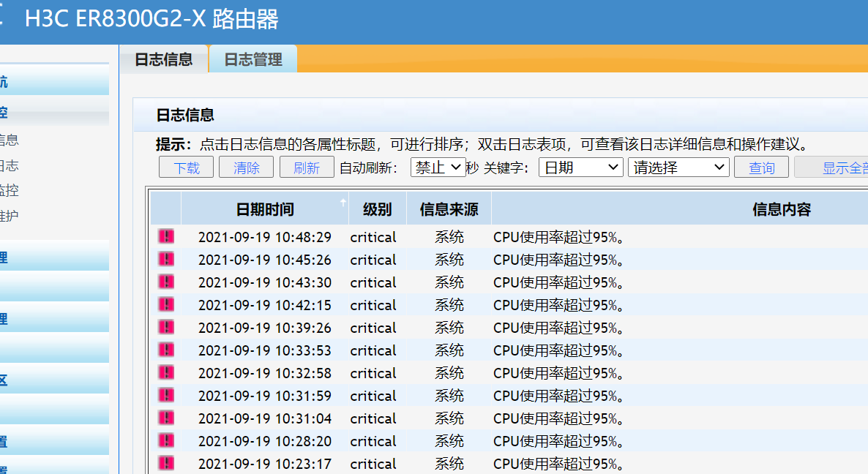This screenshot has width=868, height=474.
Task: Switch to the 日志管理 tab
Action: (x=253, y=59)
